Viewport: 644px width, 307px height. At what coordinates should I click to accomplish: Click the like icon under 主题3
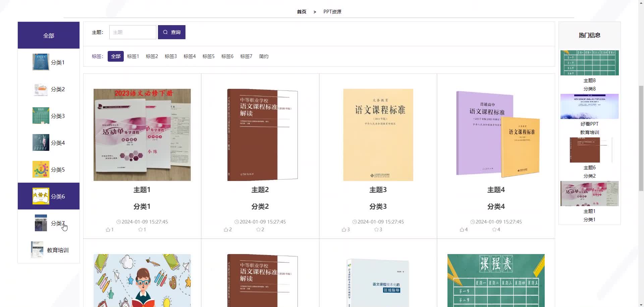(344, 230)
